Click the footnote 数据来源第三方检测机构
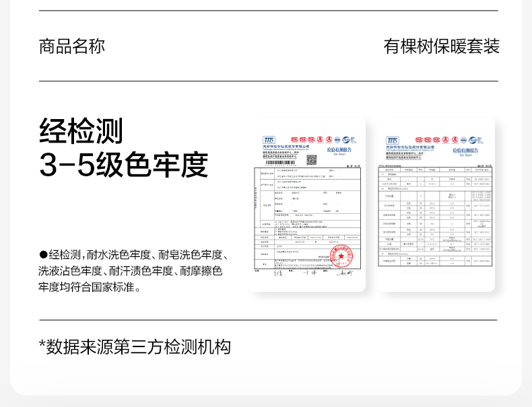Screen dimensions: 532x407 point(135,346)
